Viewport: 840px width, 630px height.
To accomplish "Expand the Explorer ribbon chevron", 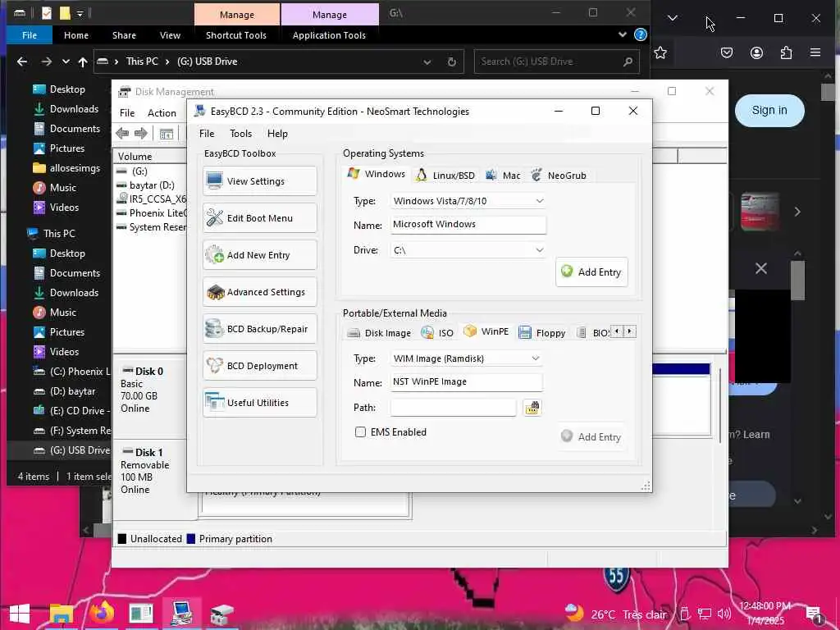I will pos(622,34).
